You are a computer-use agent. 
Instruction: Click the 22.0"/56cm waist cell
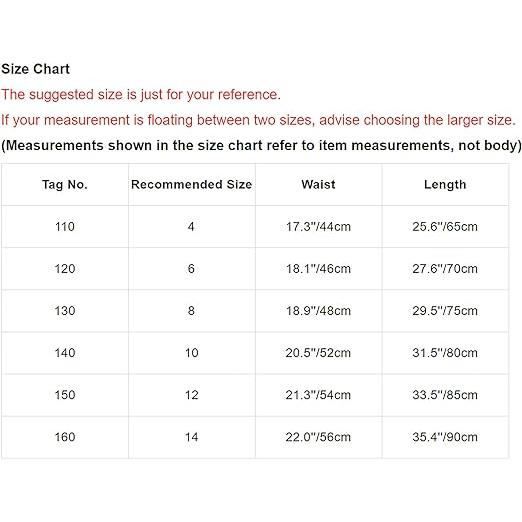tap(318, 437)
